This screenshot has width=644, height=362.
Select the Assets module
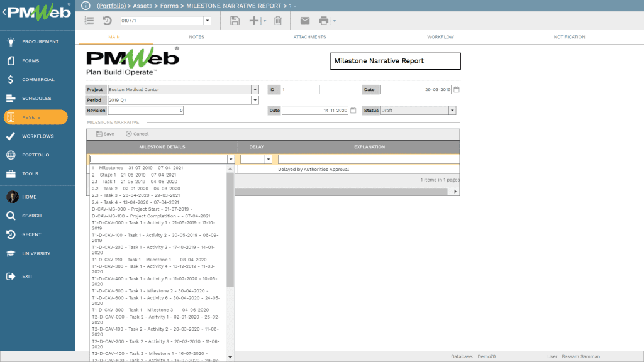[x=36, y=117]
